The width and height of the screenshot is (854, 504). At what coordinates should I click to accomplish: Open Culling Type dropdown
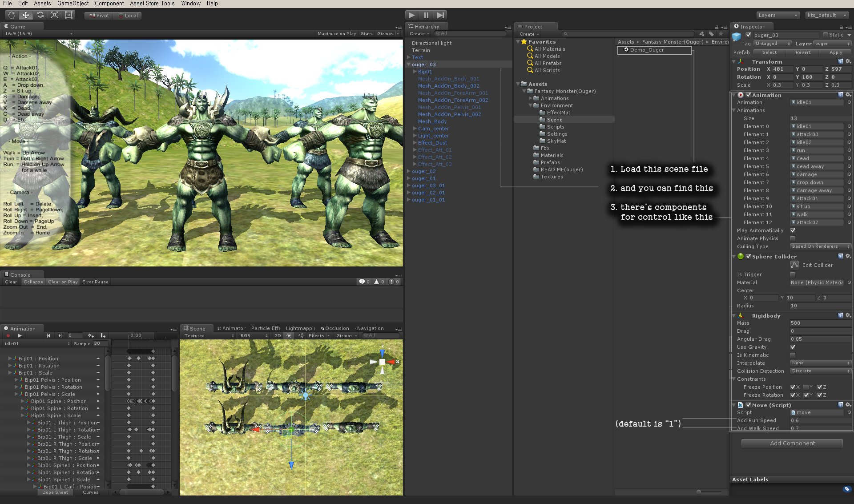pos(820,246)
